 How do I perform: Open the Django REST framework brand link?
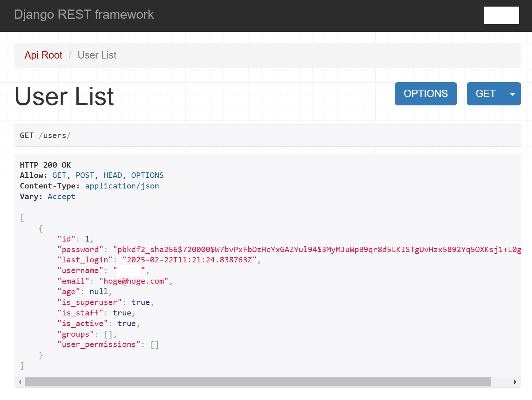84,15
